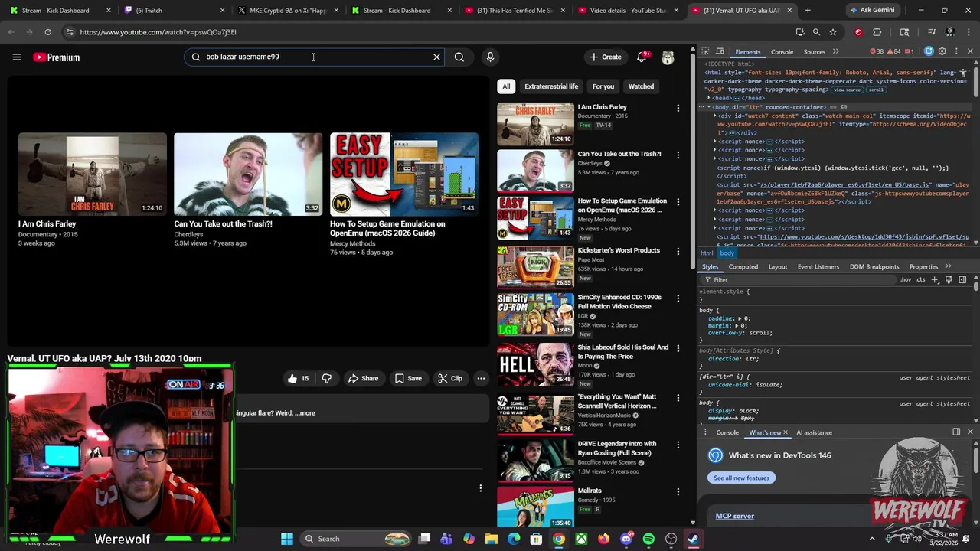
Task: Toggle computed styles sidebar icon in Styles
Action: point(962,279)
